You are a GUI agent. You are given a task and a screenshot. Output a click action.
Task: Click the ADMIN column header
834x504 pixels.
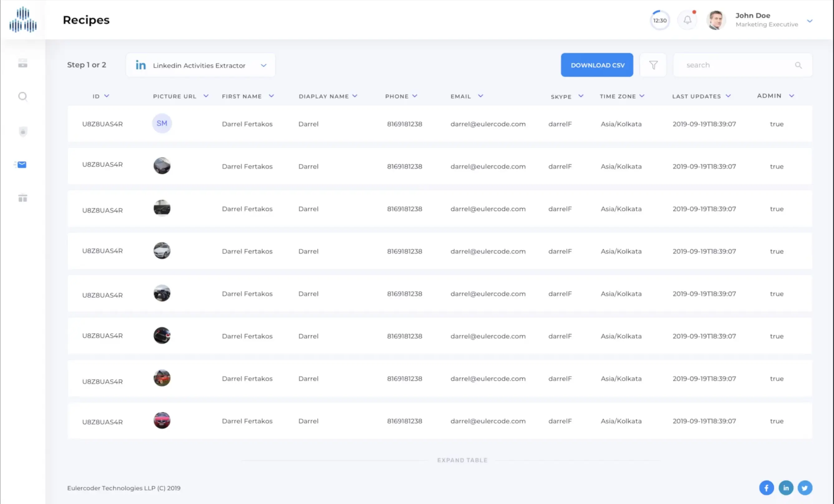point(769,96)
